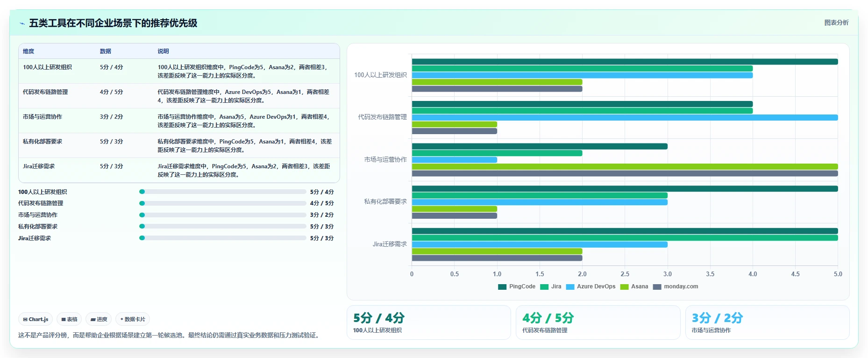Click the small icon beside the page title
Image resolution: width=868 pixels, height=358 pixels.
point(22,23)
